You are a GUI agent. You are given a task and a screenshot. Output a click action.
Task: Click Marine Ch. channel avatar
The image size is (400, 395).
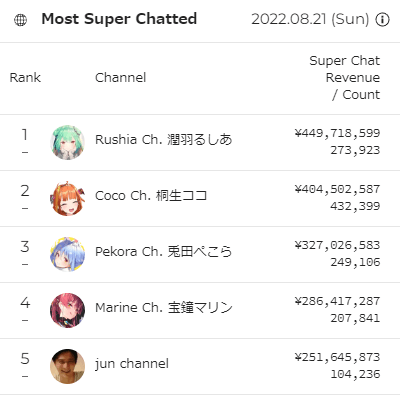coord(67,310)
